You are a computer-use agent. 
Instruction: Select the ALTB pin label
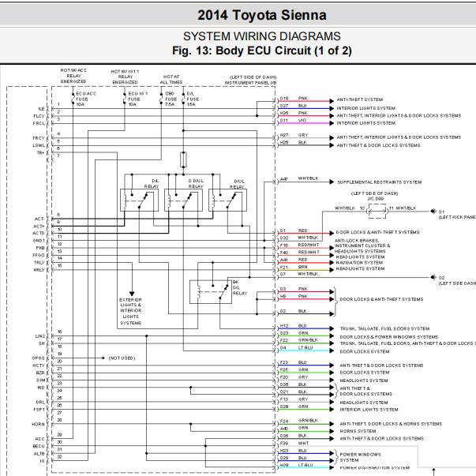tap(39, 454)
